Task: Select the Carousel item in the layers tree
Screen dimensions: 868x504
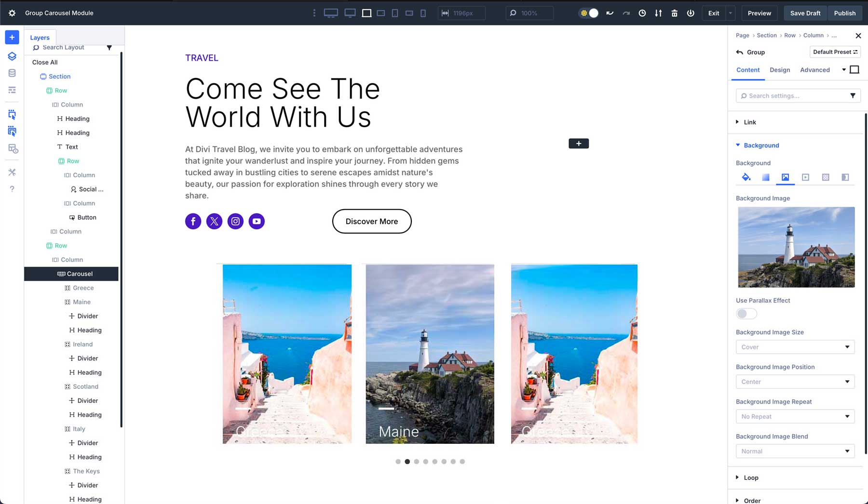Action: (x=79, y=274)
